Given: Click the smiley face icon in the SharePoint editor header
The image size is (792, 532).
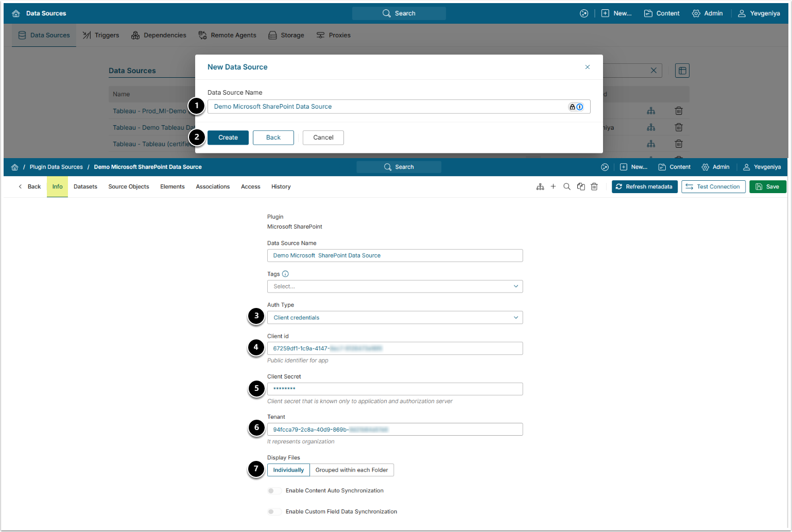Looking at the screenshot, I should [605, 167].
